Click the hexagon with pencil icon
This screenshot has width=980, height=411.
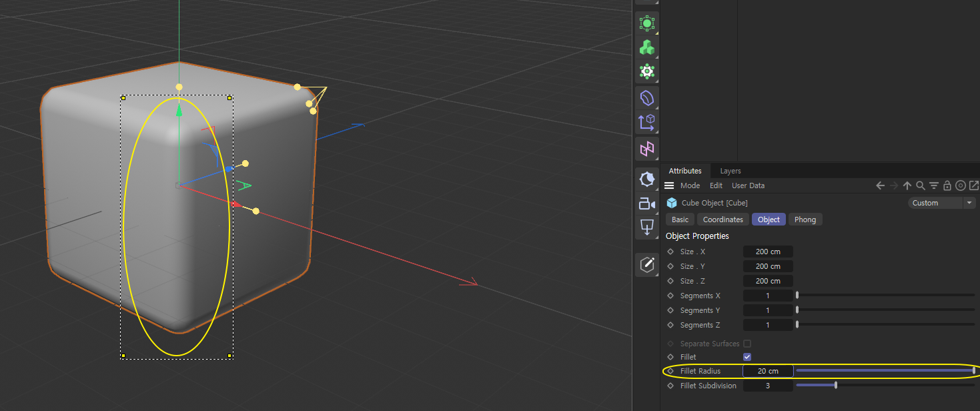click(646, 265)
